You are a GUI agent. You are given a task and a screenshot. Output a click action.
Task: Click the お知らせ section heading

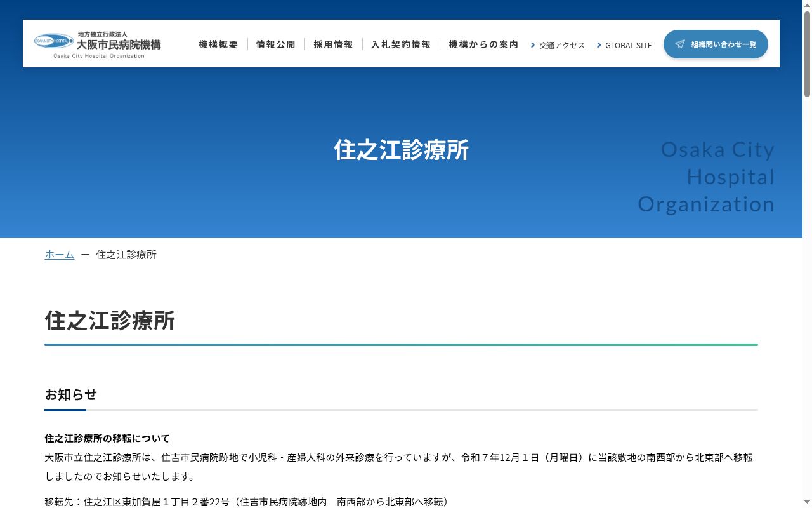point(71,394)
